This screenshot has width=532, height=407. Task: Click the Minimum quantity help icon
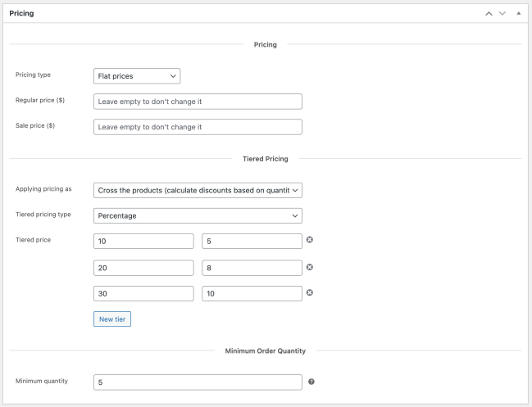[311, 382]
